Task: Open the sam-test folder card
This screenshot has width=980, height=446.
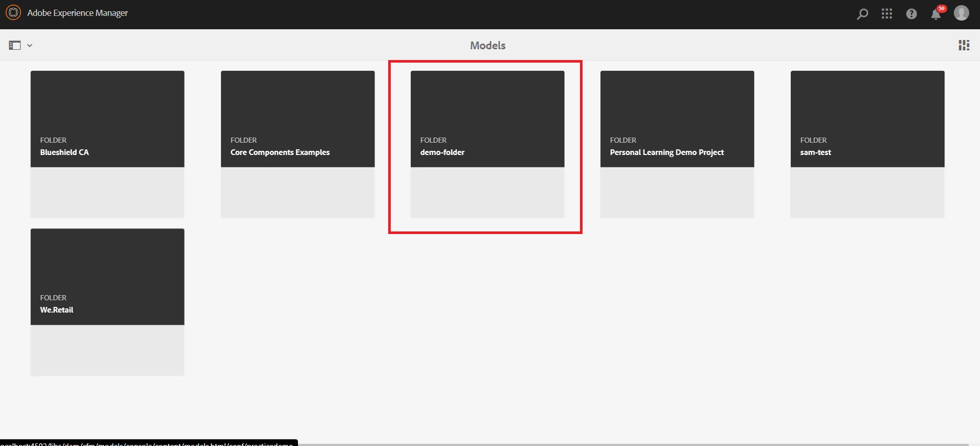Action: pos(867,144)
